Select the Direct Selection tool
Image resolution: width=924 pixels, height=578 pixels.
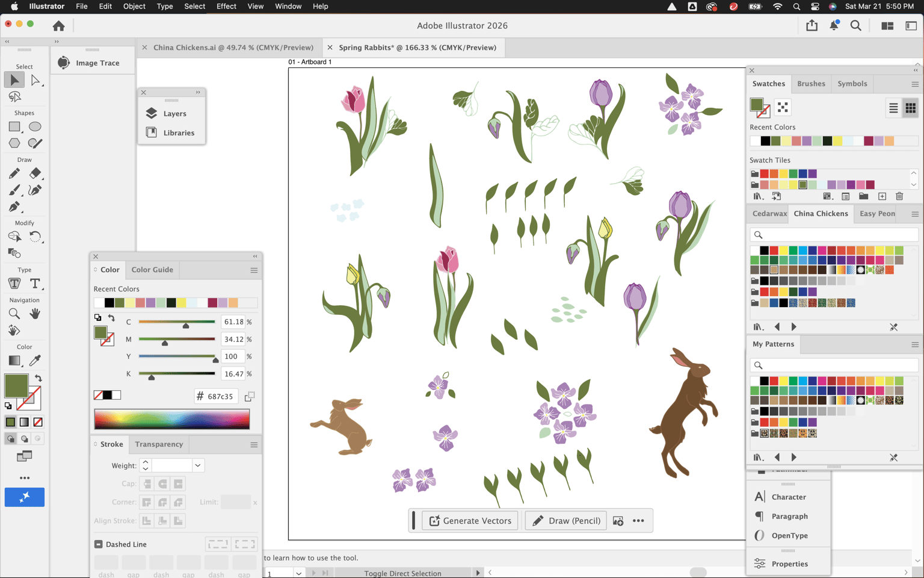35,80
